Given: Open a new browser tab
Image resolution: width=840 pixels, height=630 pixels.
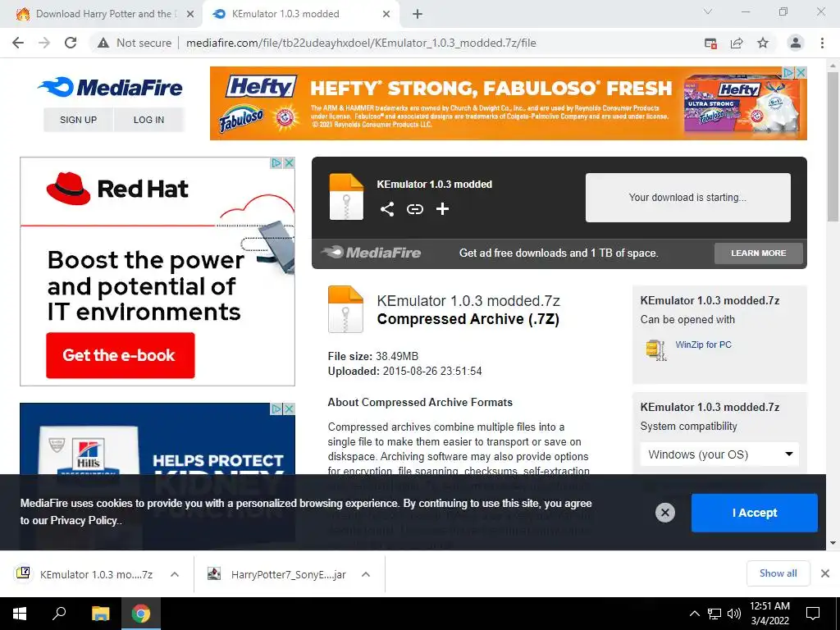Looking at the screenshot, I should coord(418,14).
